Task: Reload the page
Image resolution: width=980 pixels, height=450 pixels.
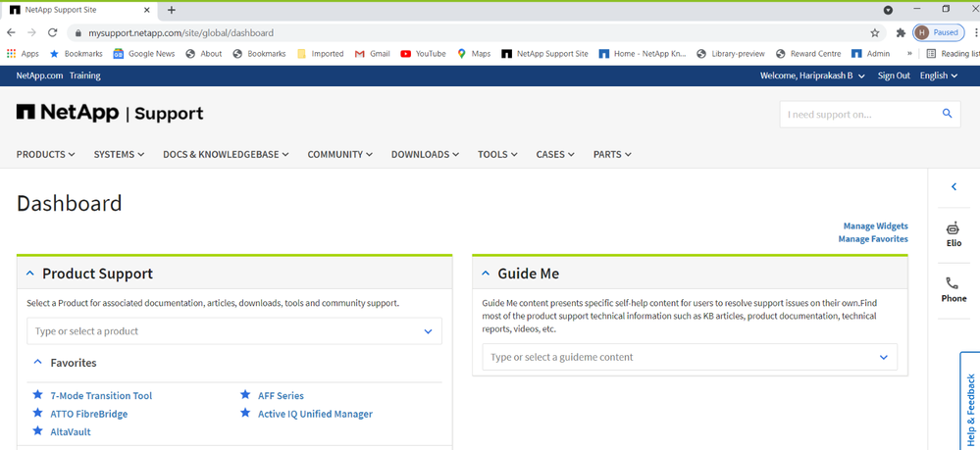Action: pos(53,32)
